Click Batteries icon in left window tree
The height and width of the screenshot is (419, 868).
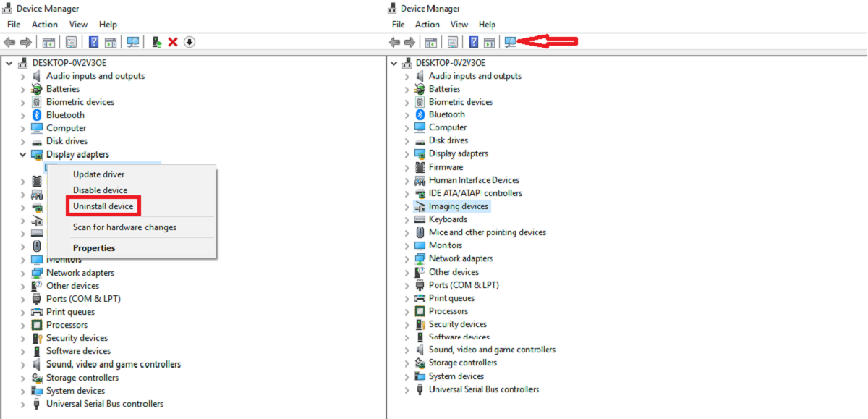[x=37, y=89]
